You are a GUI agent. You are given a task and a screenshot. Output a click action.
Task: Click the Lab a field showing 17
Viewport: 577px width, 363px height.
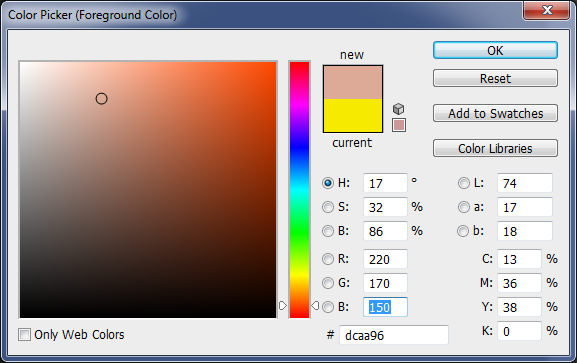(x=525, y=207)
